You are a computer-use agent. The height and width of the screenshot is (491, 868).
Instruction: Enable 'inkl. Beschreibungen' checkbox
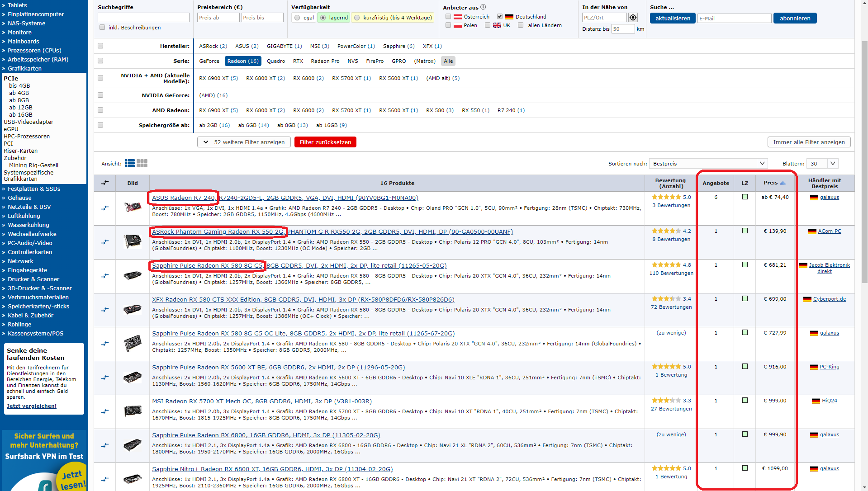[102, 27]
